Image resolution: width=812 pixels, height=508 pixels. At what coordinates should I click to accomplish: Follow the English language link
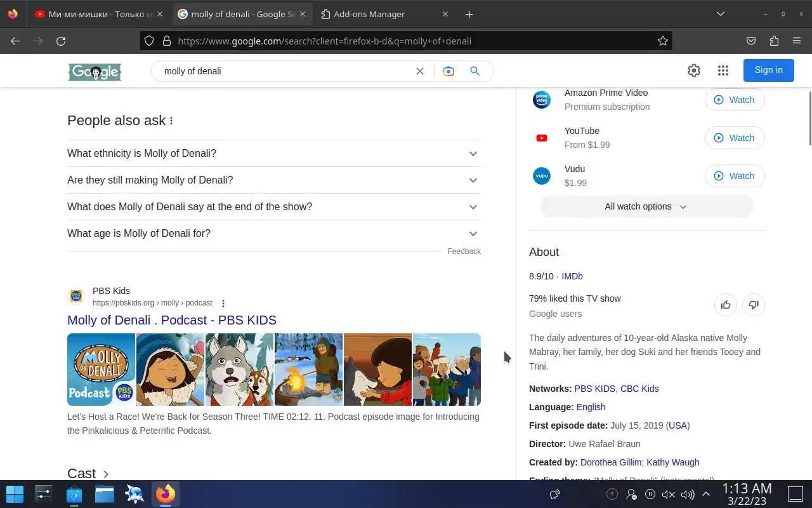tap(591, 407)
